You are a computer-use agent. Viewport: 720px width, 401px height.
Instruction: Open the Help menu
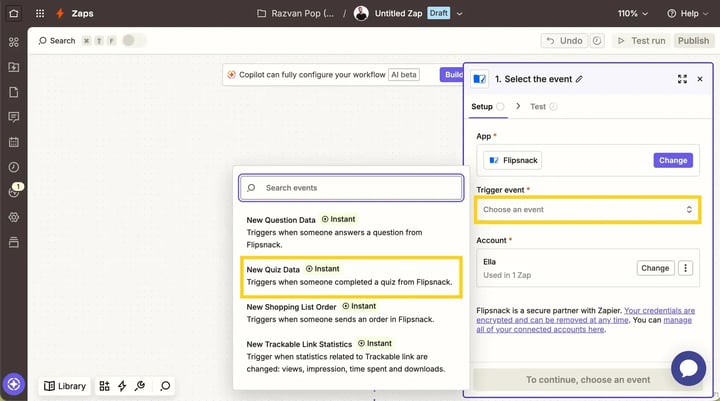pyautogui.click(x=687, y=13)
